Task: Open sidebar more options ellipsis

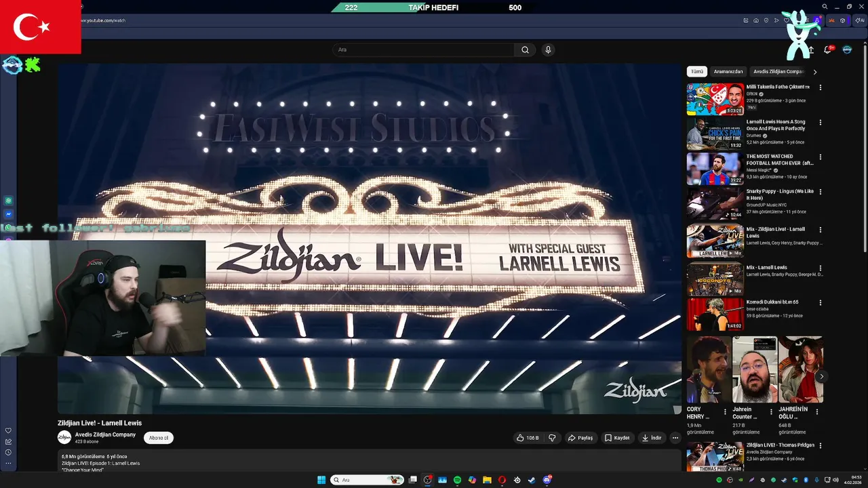Action: [8, 464]
